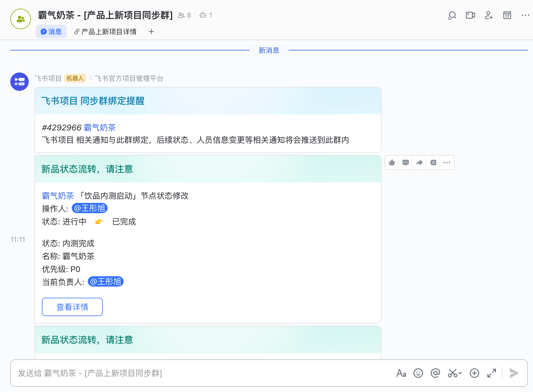The height and width of the screenshot is (392, 533).
Task: Open the 产品上新项目详情 tab
Action: coord(105,32)
